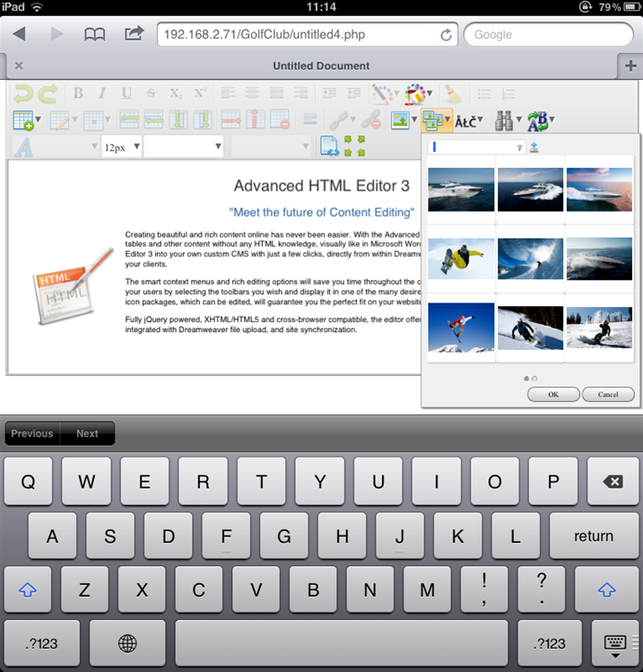This screenshot has height=672, width=643.
Task: Open Safari bookmarks icon
Action: click(x=95, y=34)
